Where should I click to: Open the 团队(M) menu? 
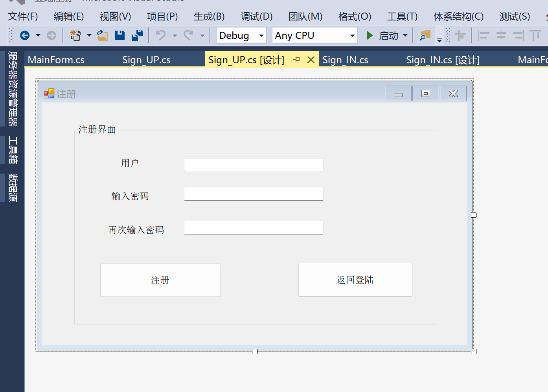click(305, 16)
